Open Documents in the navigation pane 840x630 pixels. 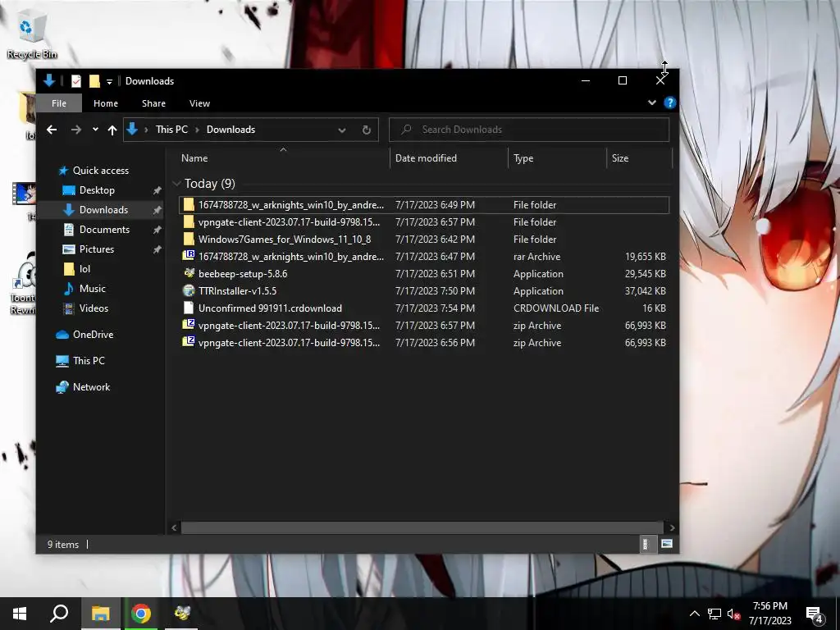coord(104,230)
